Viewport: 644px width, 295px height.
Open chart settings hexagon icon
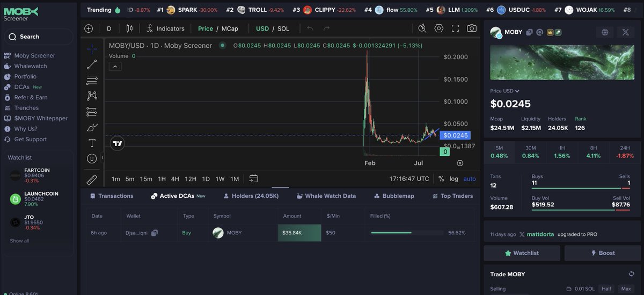click(439, 28)
